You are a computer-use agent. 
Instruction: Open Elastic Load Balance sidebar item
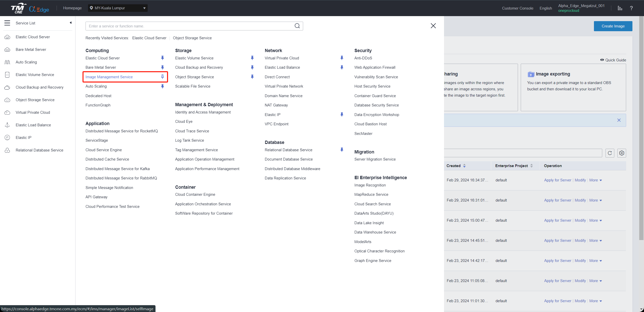[33, 125]
